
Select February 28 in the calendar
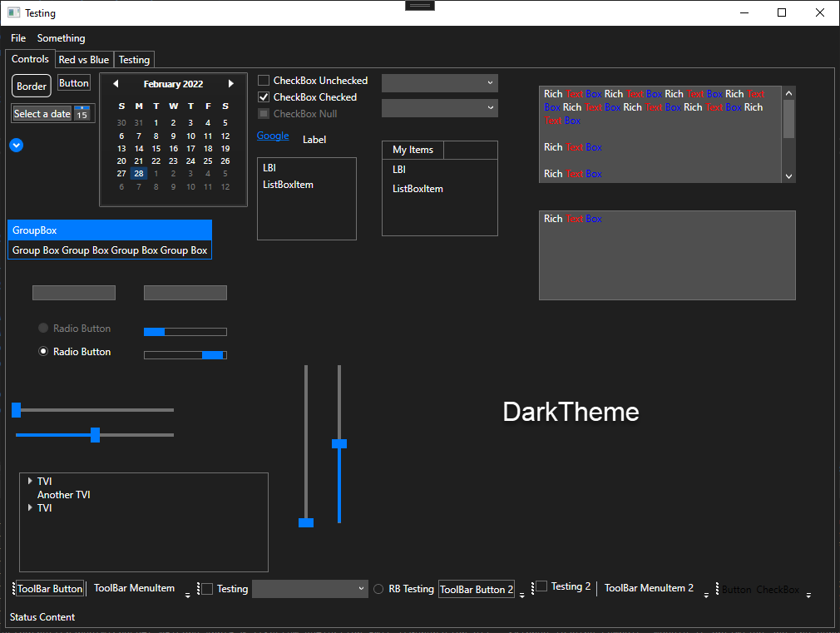(x=139, y=174)
